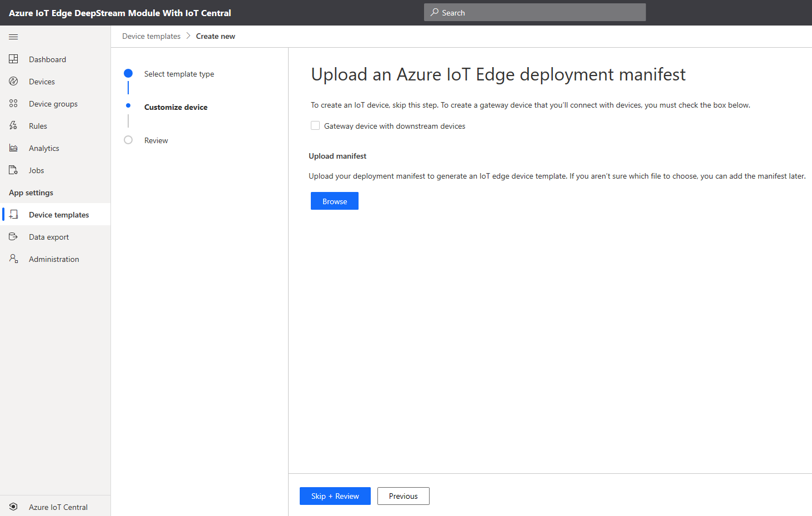The image size is (812, 516).
Task: Select the 'Select template type' step
Action: 179,74
